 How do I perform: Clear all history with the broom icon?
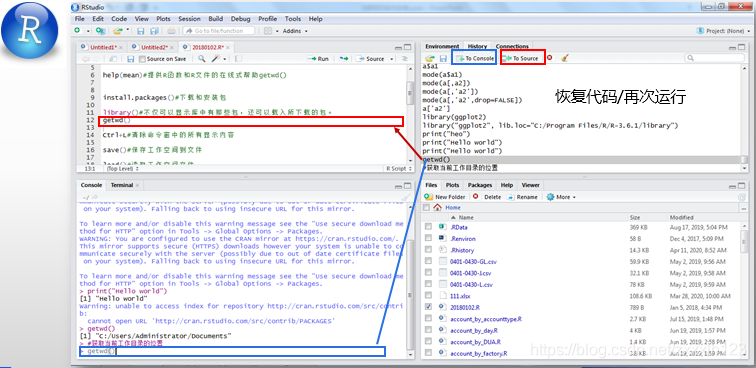tap(565, 58)
